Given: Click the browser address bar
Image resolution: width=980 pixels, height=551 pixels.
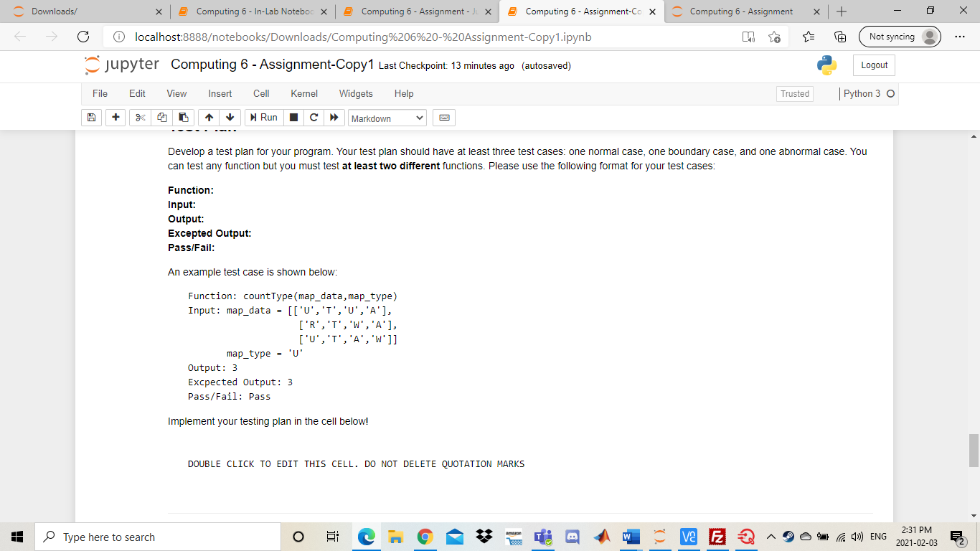Looking at the screenshot, I should 359,37.
